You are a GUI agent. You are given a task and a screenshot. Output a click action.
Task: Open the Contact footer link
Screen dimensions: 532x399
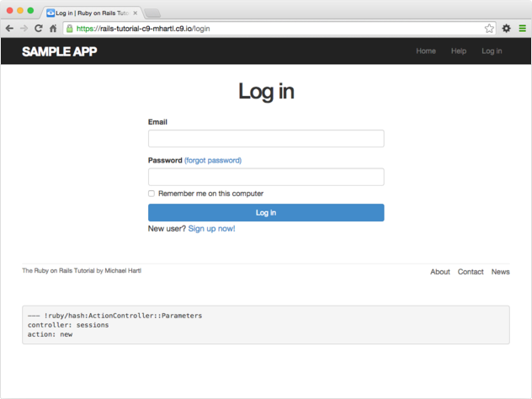pos(471,272)
